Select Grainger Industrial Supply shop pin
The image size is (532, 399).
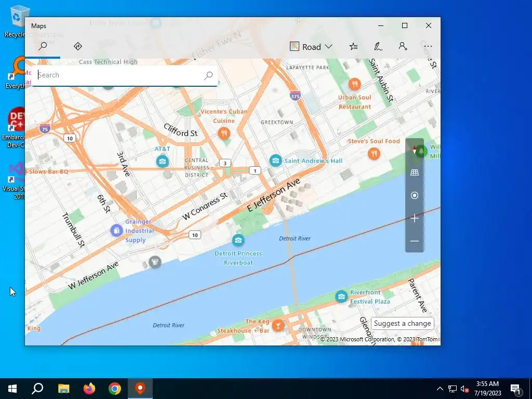point(116,231)
